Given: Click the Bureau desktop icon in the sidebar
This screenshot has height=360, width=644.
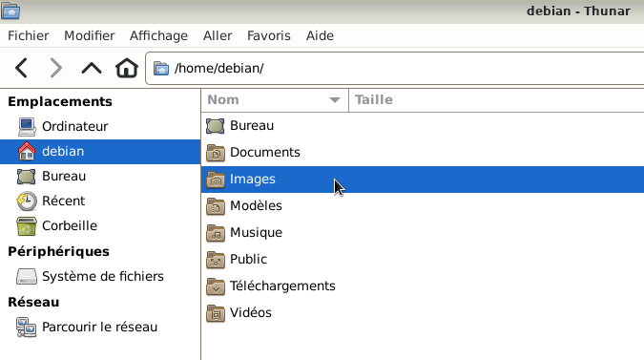Looking at the screenshot, I should pyautogui.click(x=27, y=177).
